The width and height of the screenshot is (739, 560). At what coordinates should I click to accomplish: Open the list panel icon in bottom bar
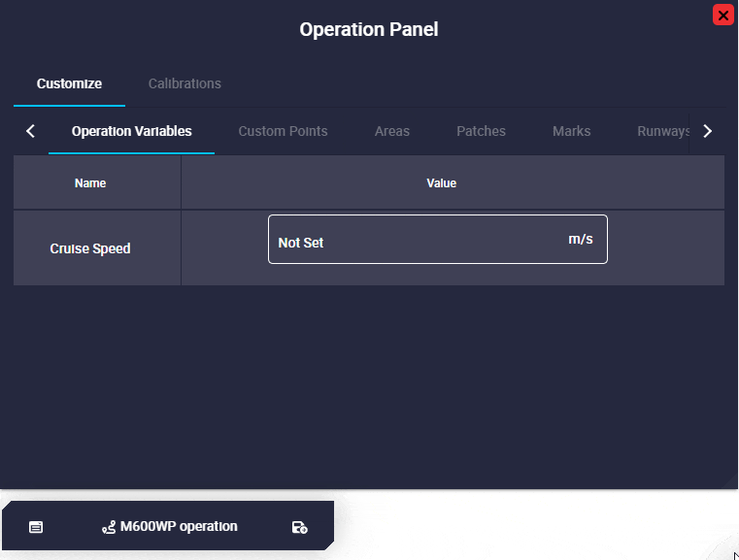36,527
